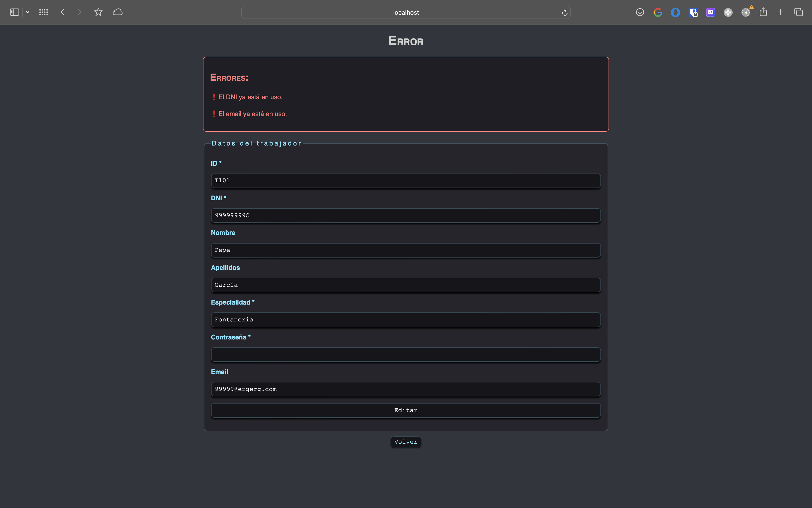Open the white cross extension icon

728,12
